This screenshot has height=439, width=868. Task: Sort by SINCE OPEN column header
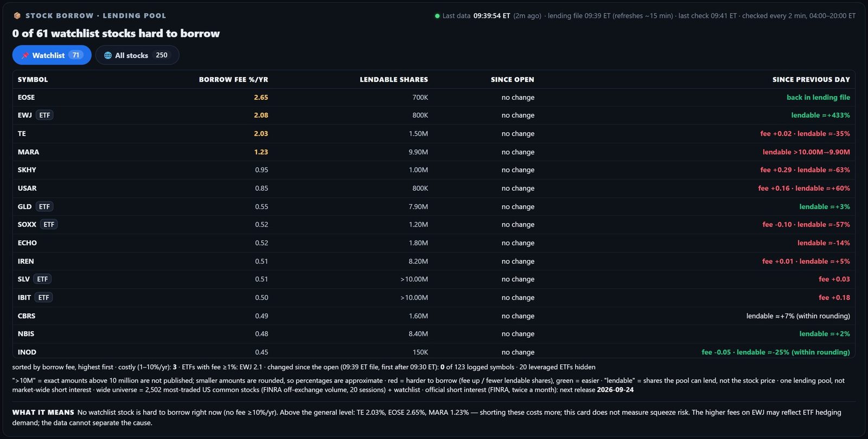(513, 80)
